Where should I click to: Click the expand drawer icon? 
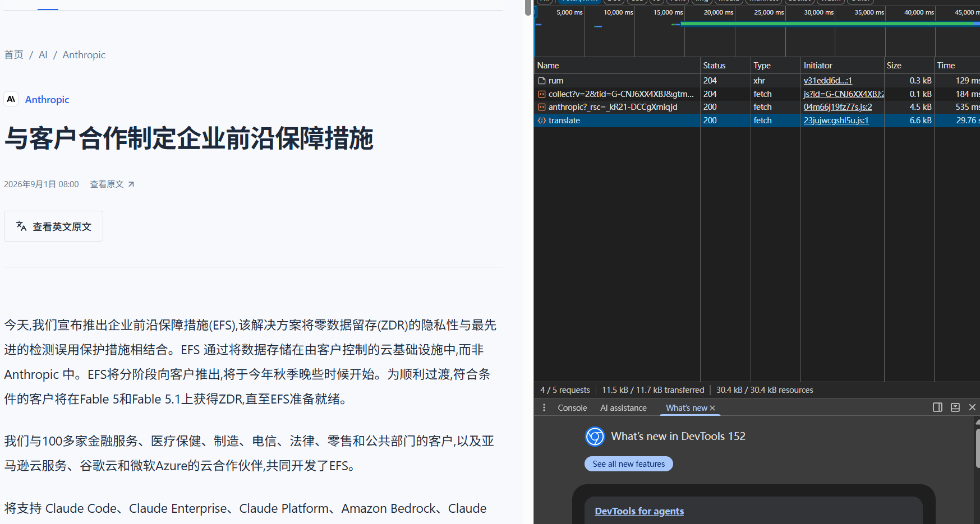955,407
